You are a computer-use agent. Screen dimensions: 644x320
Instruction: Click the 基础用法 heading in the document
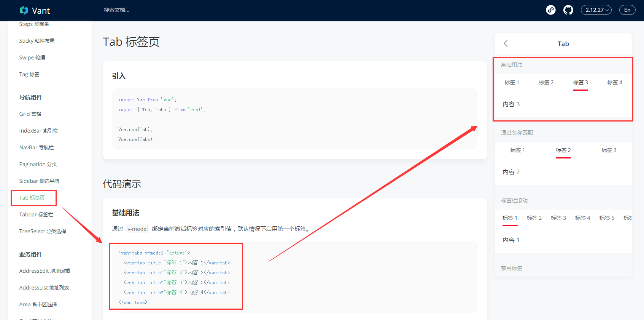click(126, 213)
